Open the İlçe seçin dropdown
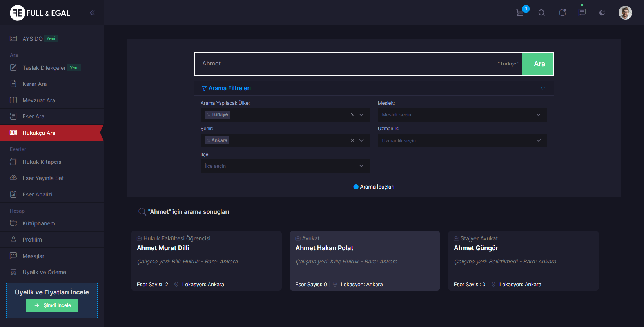 [285, 166]
